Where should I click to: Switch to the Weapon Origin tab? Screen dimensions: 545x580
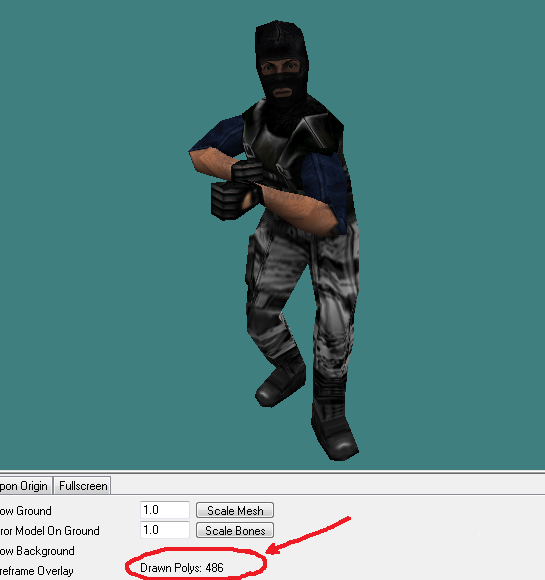[x=24, y=486]
